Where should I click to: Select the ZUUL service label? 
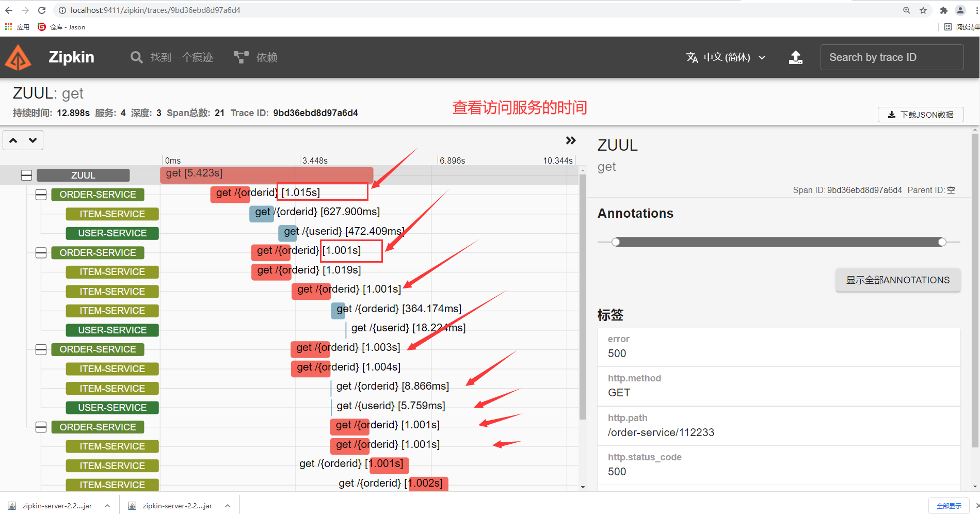tap(83, 175)
